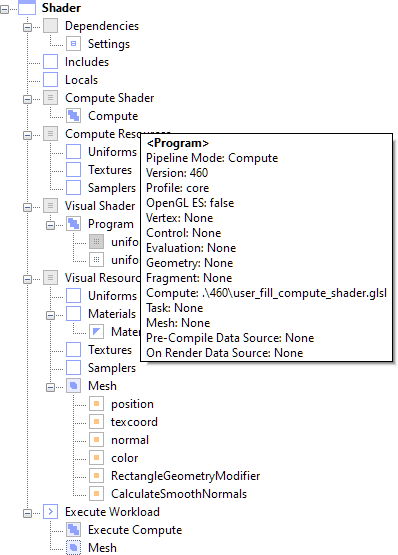Select the Locals tree item label
This screenshot has width=398, height=555.
click(81, 80)
